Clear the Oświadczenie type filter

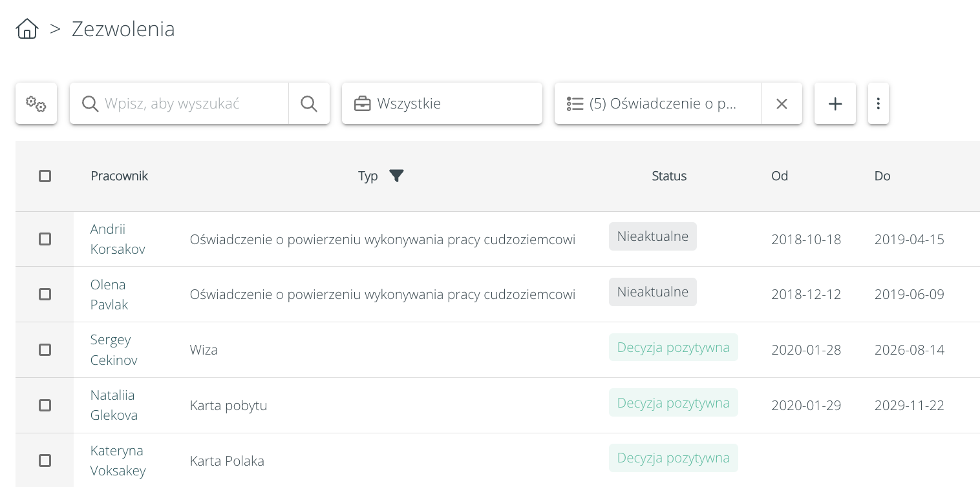[x=782, y=103]
